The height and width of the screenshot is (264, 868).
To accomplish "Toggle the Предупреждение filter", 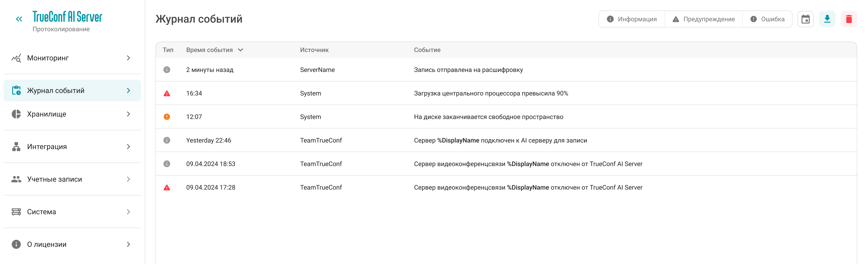I will point(704,19).
